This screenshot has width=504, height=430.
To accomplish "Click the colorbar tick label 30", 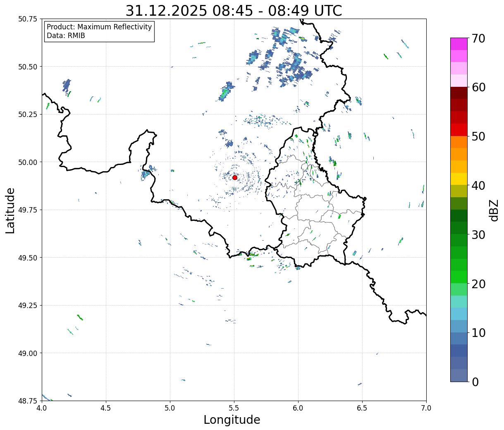I will pos(478,234).
